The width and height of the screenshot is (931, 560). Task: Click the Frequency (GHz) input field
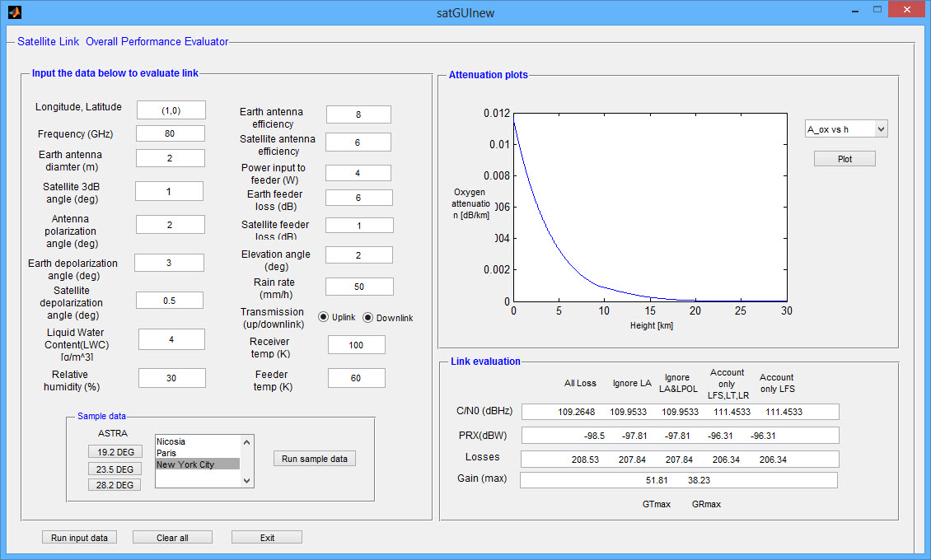pyautogui.click(x=171, y=133)
